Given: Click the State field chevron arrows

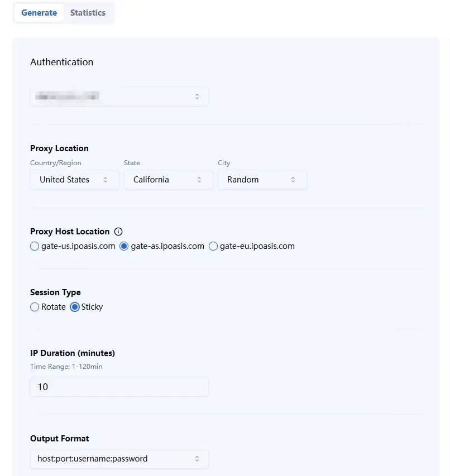Looking at the screenshot, I should pyautogui.click(x=199, y=180).
